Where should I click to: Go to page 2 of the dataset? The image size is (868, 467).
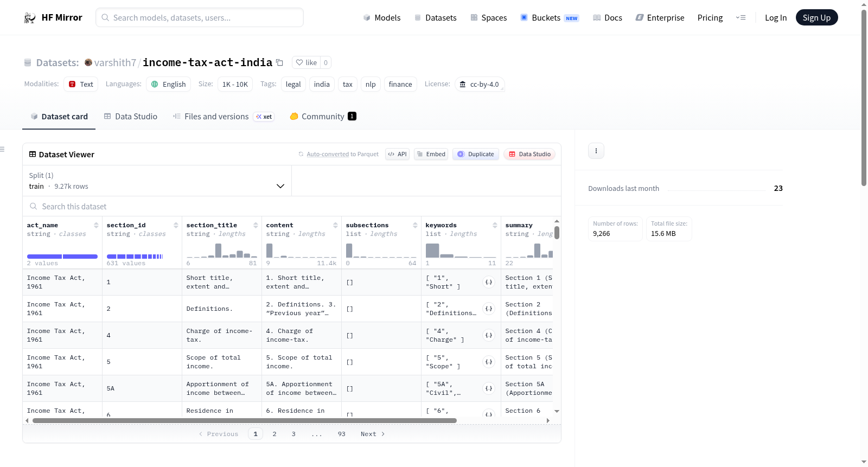275,434
